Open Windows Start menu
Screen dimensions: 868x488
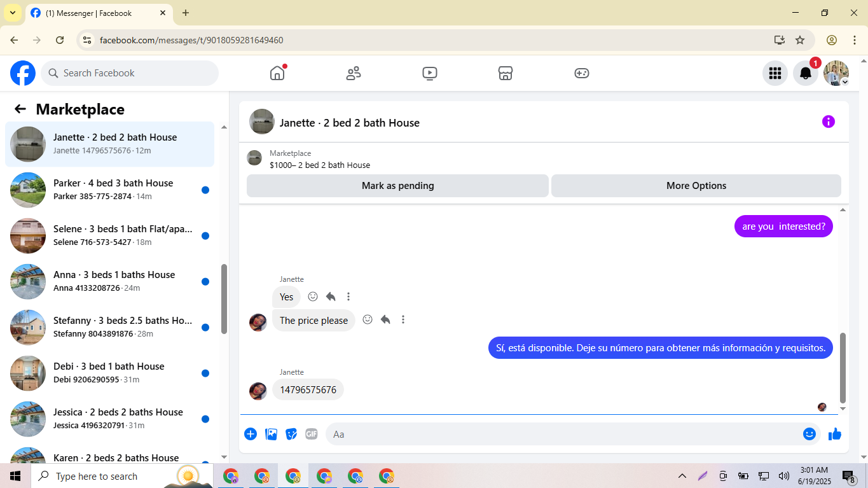(x=15, y=476)
